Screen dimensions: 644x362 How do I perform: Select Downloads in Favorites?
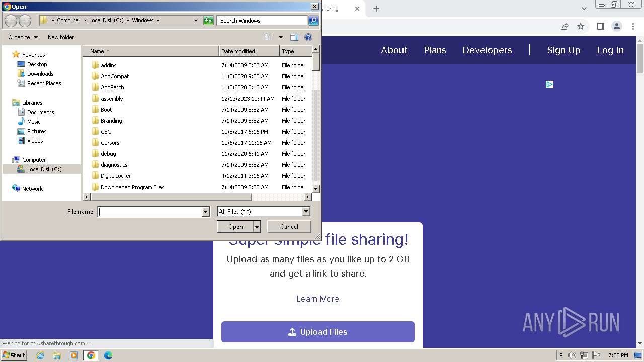pyautogui.click(x=40, y=74)
